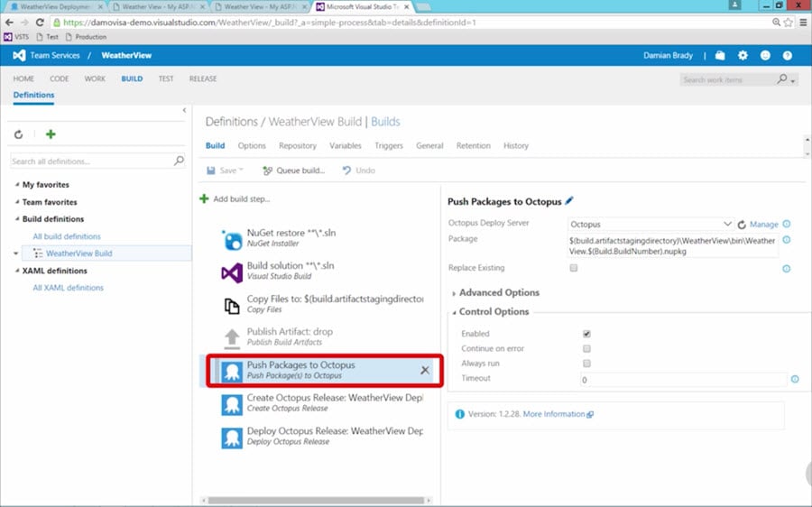The width and height of the screenshot is (812, 507).
Task: Open the Builds link in the heading
Action: point(385,122)
